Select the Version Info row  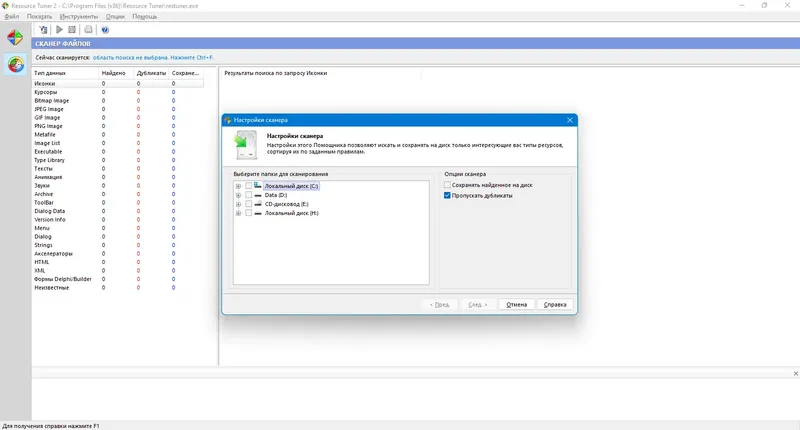[117, 220]
